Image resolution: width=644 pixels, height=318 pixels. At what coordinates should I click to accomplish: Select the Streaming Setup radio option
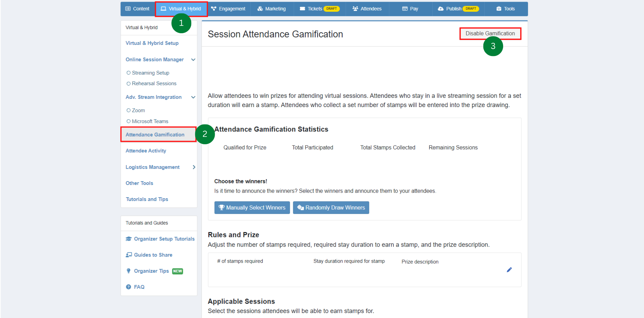pos(129,72)
